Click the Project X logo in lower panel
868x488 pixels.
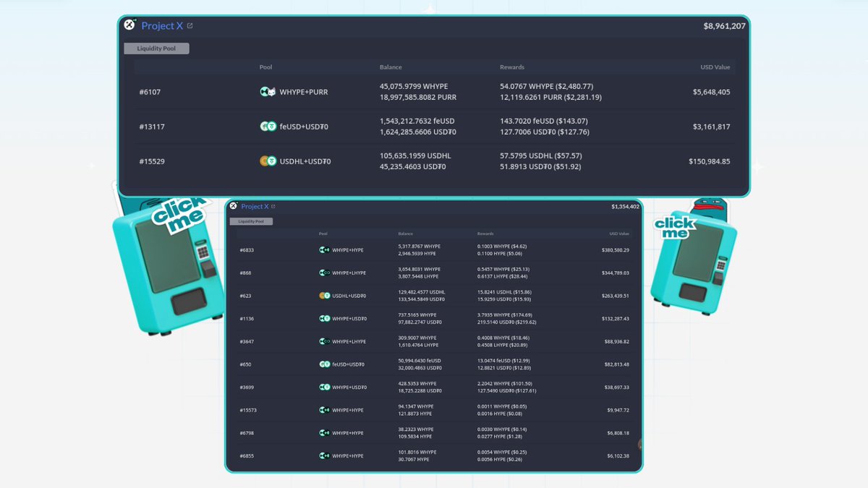(x=233, y=206)
